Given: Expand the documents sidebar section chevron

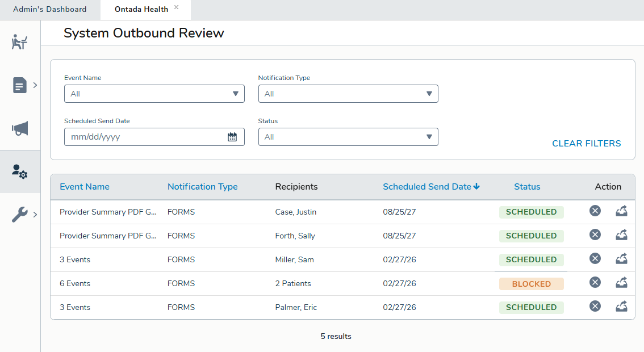Looking at the screenshot, I should (35, 85).
